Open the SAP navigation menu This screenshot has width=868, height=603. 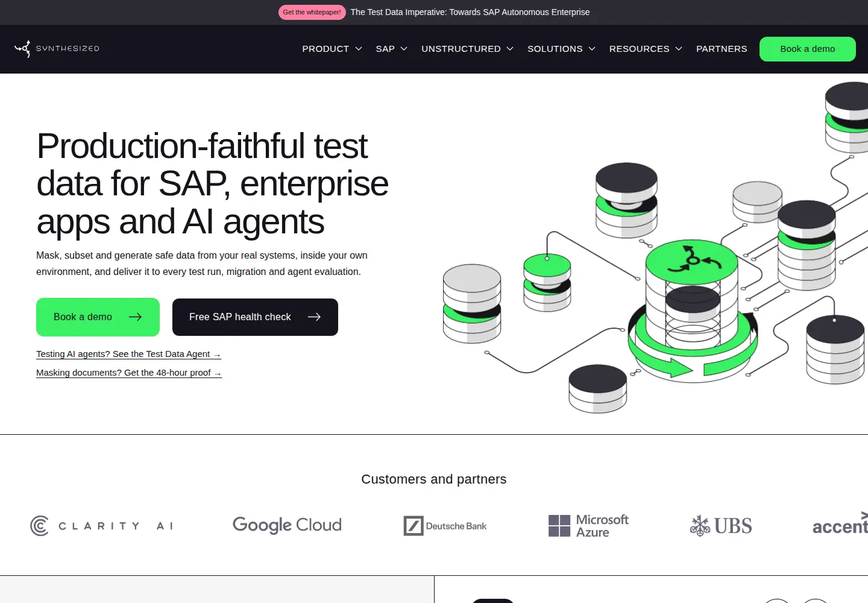[385, 49]
